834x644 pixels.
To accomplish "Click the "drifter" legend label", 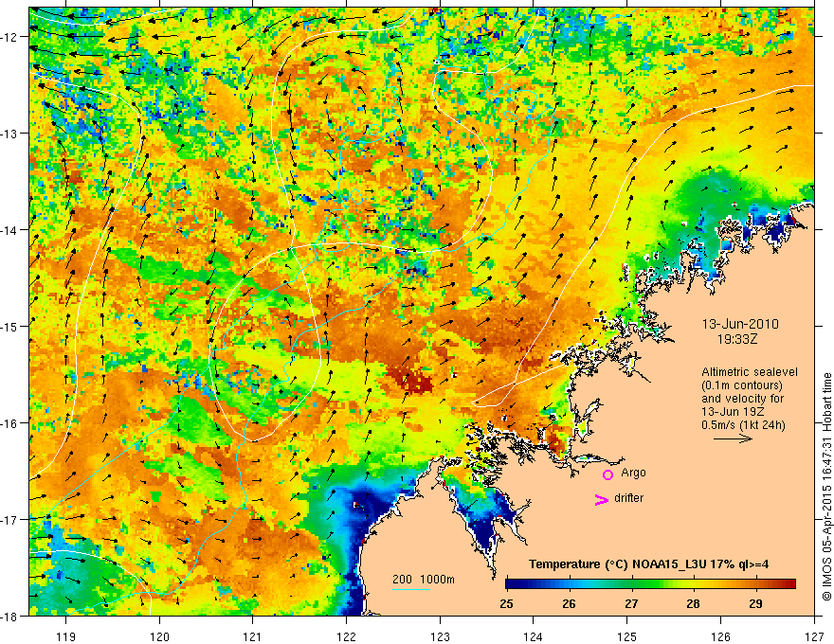I will tap(628, 498).
